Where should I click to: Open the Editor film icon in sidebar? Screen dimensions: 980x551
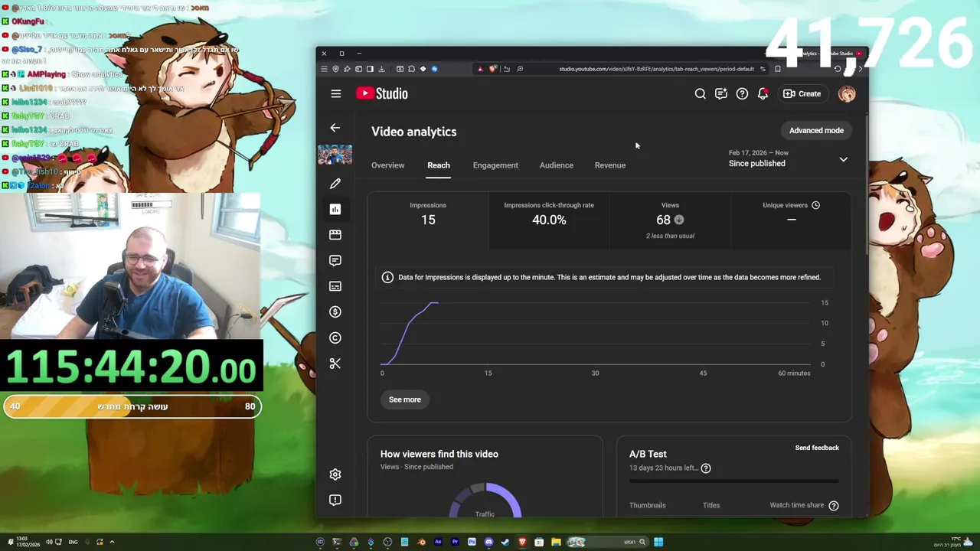click(335, 235)
